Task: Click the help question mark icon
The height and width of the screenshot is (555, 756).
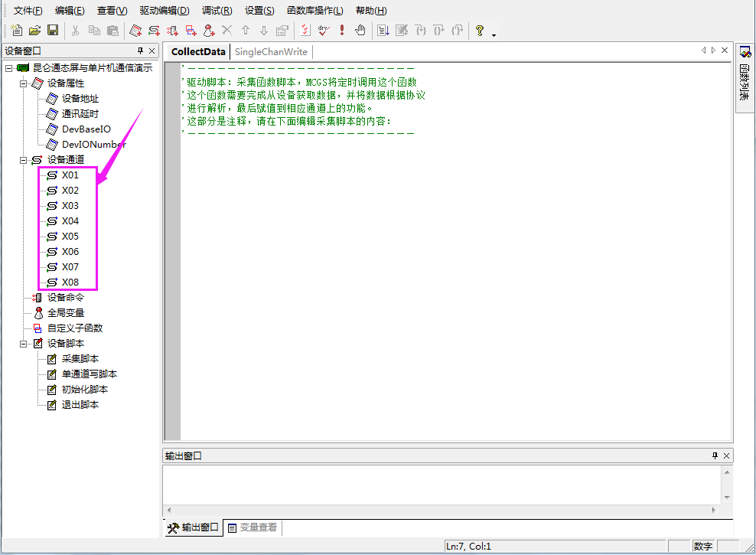Action: (x=479, y=31)
